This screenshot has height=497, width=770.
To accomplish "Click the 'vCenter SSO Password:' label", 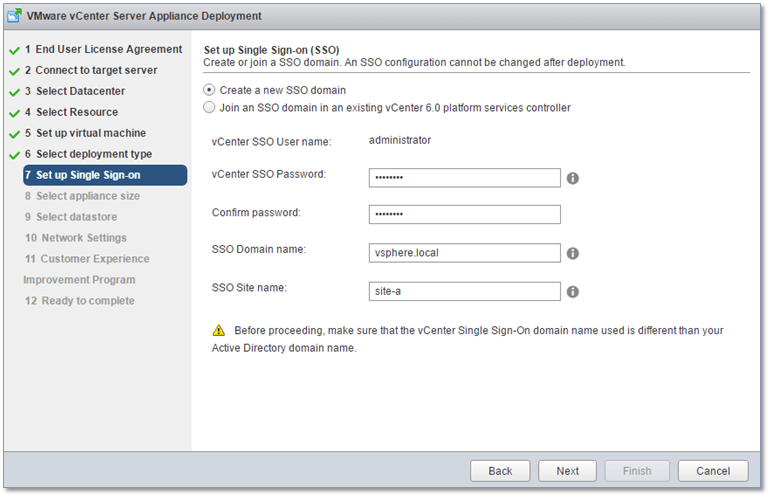I will coord(269,174).
